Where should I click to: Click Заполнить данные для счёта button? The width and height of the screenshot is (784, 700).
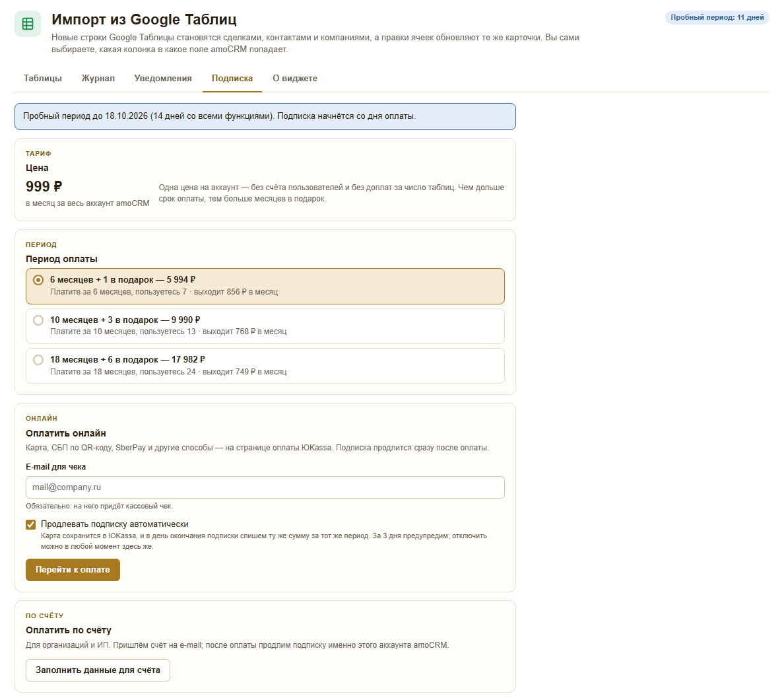coord(98,670)
